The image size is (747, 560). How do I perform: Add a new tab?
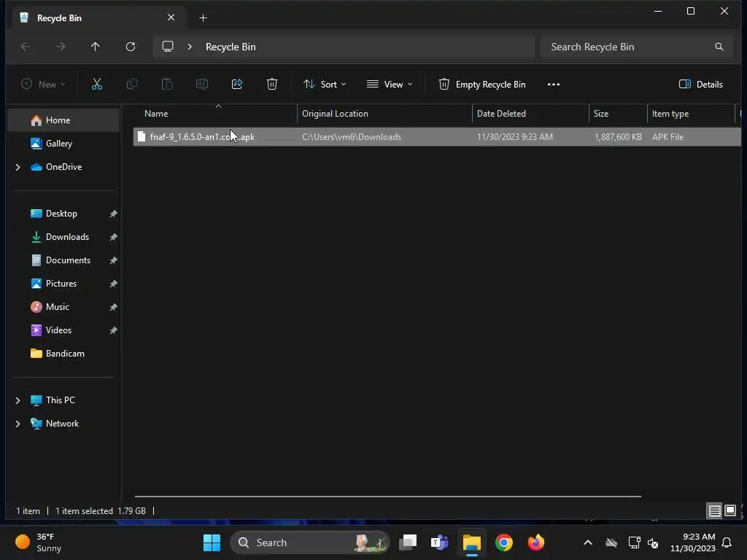pos(203,18)
